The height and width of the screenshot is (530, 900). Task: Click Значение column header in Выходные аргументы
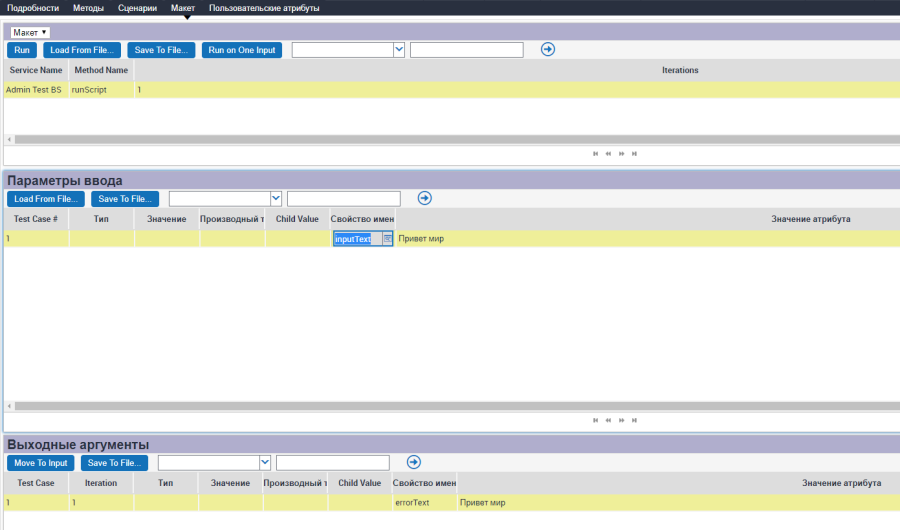(x=230, y=483)
